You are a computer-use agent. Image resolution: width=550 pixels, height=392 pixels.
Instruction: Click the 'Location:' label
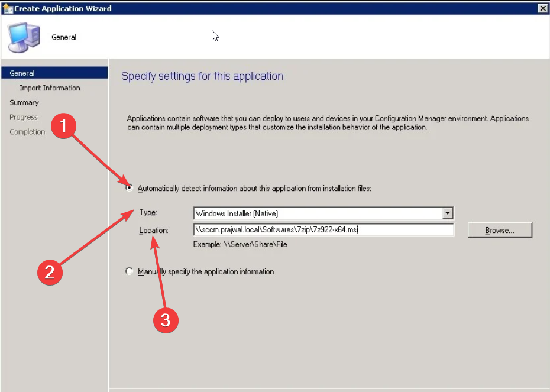click(x=154, y=231)
